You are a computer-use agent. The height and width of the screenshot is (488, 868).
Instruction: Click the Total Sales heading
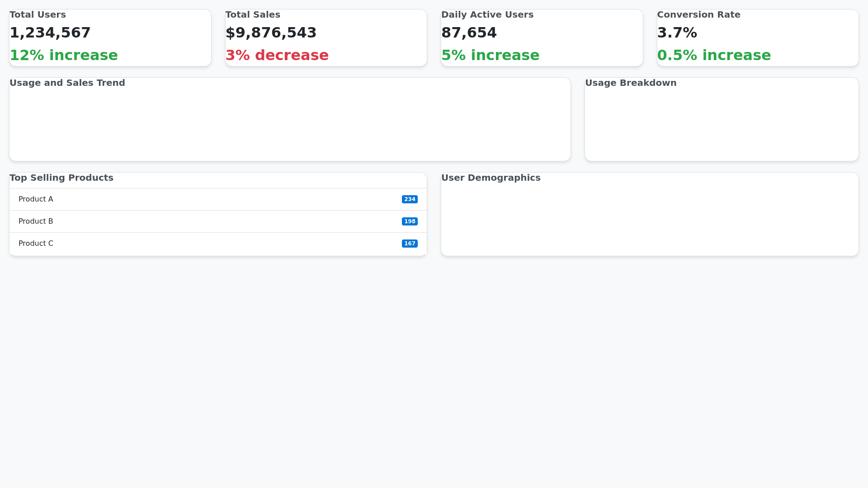[x=253, y=15]
